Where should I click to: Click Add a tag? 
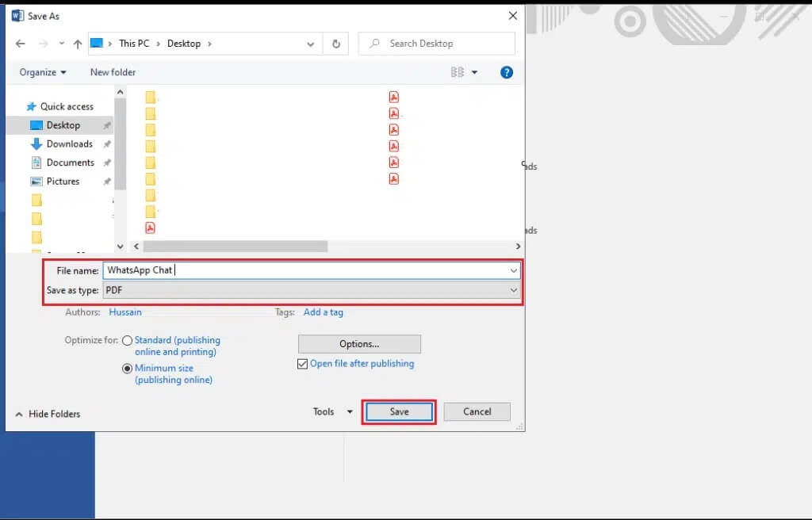(324, 312)
